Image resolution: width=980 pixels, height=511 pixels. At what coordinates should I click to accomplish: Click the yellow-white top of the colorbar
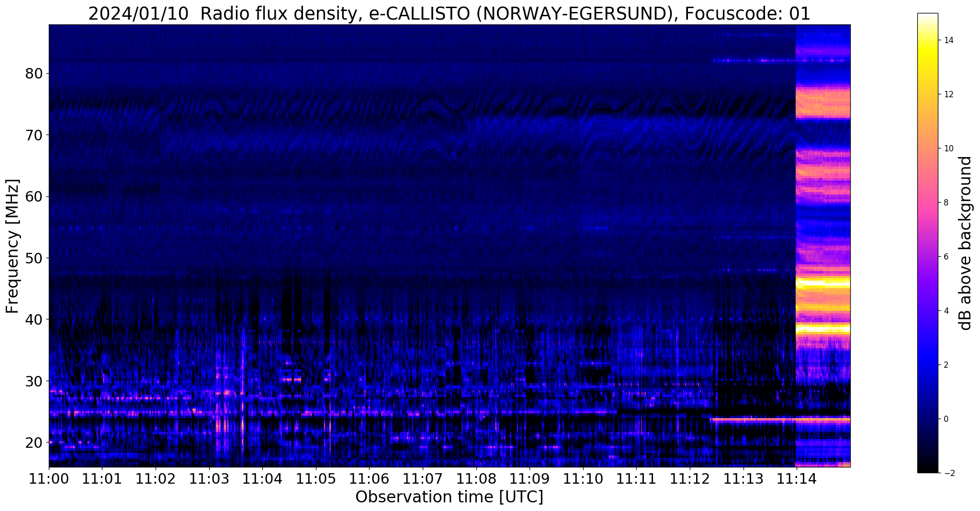[927, 29]
